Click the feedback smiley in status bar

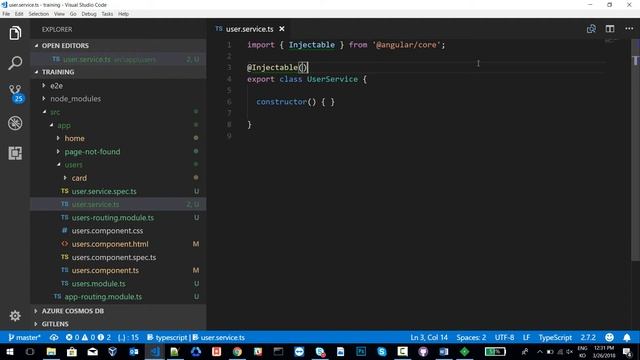tap(609, 337)
